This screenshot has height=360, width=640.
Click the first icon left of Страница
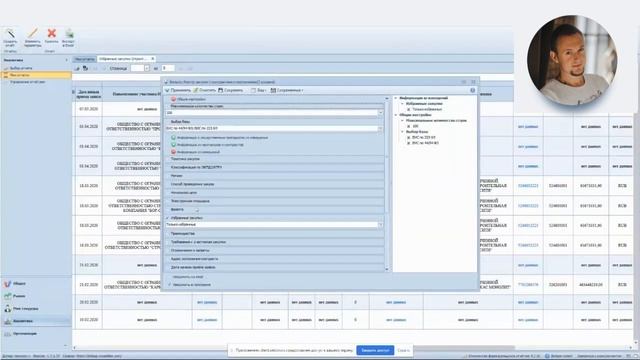pos(77,68)
